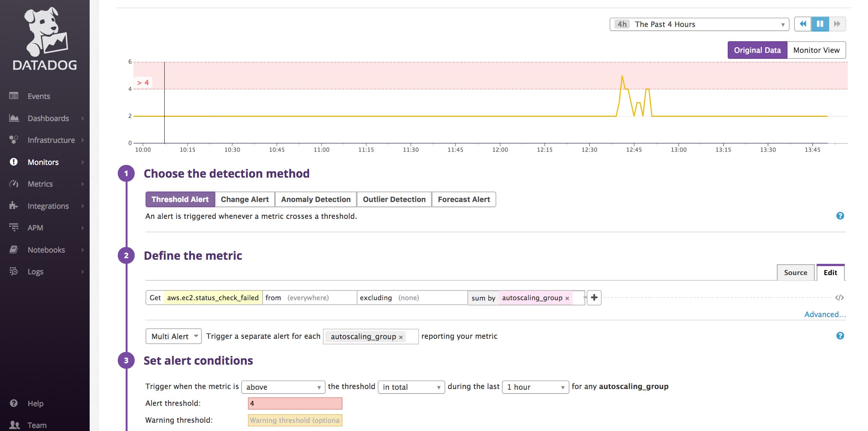Open the Multi Alert dropdown

[x=173, y=336]
